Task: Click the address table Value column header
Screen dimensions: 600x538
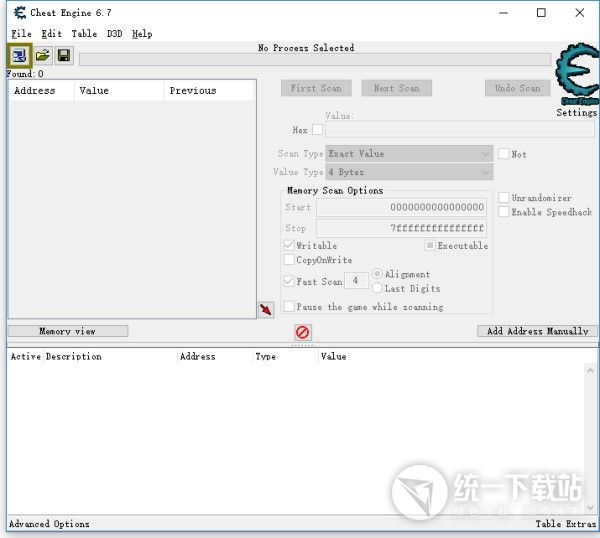Action: pos(334,357)
